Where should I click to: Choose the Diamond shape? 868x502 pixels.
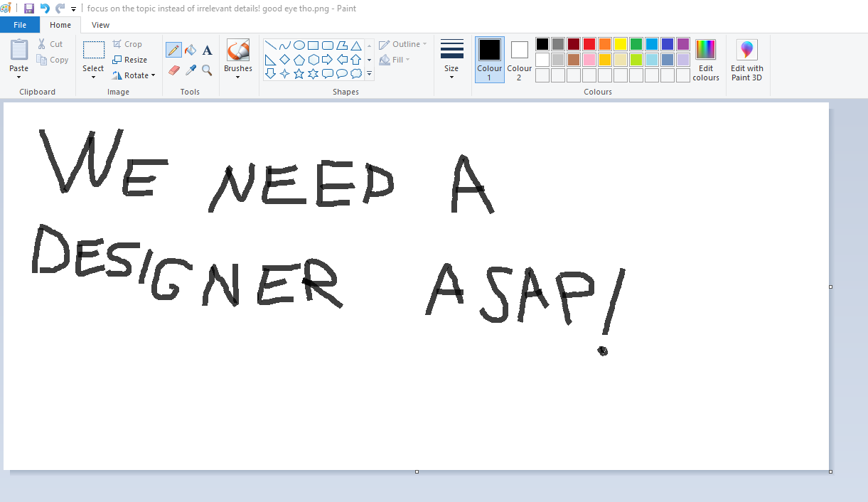[x=285, y=60]
